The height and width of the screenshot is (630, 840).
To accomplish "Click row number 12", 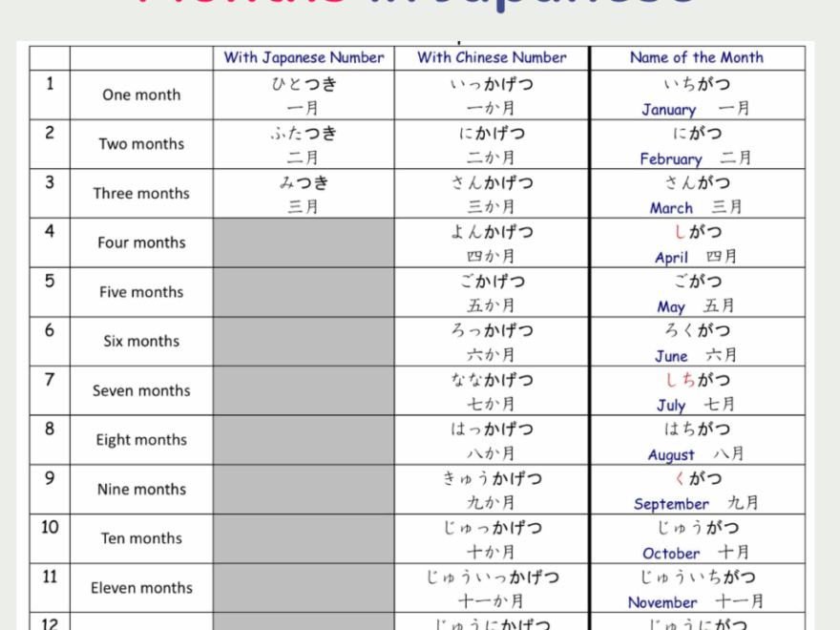I will pos(49,622).
